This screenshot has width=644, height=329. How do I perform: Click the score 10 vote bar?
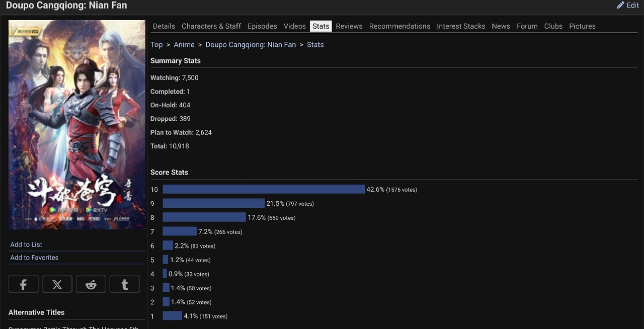[x=263, y=190]
